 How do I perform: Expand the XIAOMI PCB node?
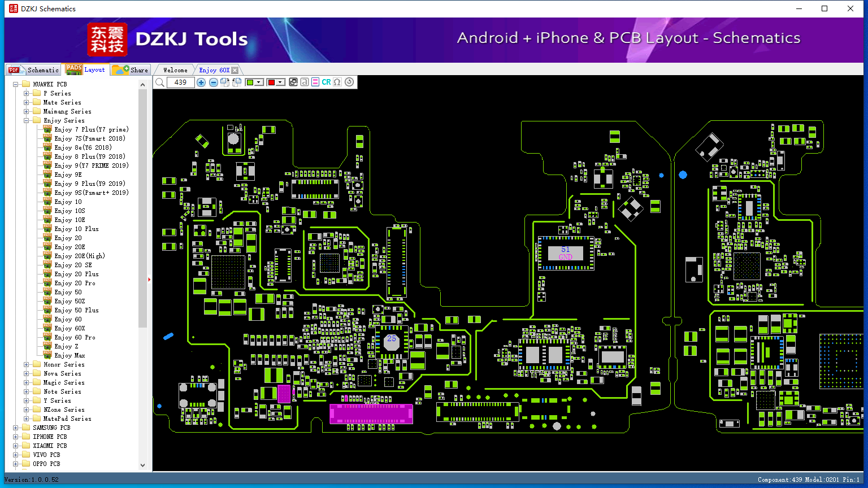15,446
